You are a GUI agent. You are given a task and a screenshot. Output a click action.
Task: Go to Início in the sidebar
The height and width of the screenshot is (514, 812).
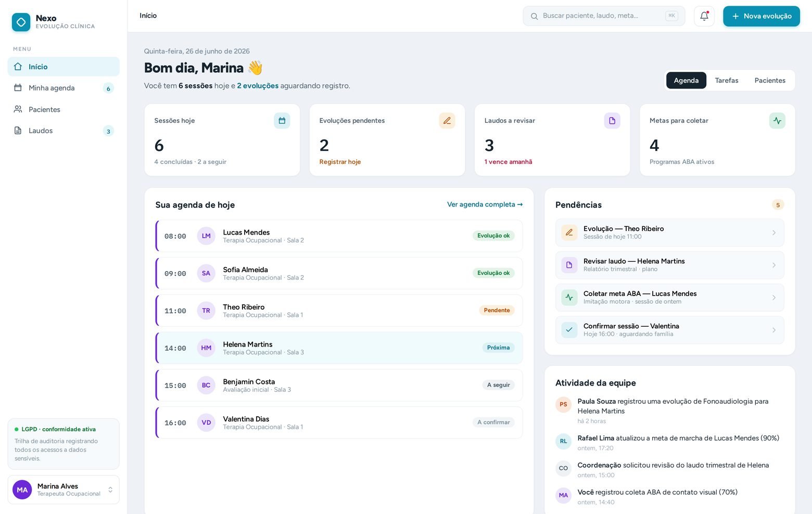[64, 67]
